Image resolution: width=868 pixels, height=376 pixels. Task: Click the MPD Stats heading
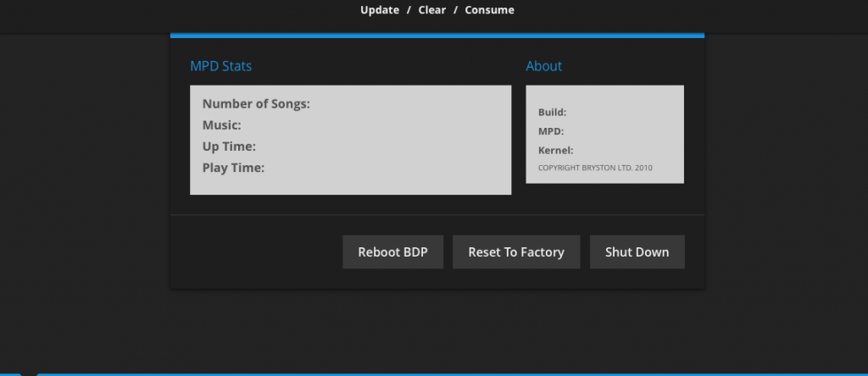pos(221,66)
